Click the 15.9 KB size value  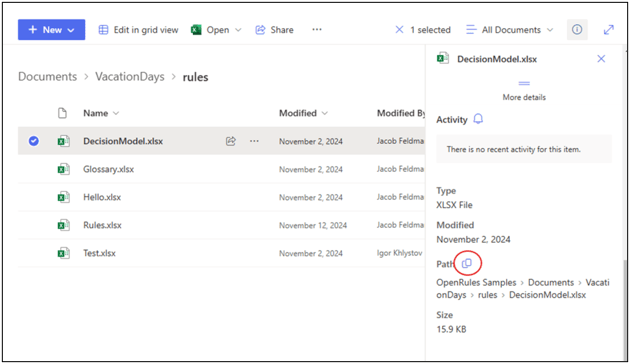451,329
